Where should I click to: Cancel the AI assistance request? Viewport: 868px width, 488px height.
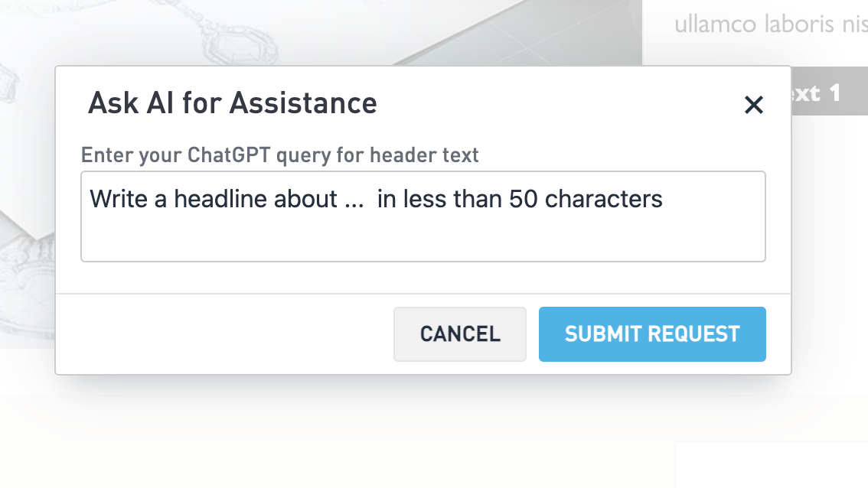[x=459, y=333]
